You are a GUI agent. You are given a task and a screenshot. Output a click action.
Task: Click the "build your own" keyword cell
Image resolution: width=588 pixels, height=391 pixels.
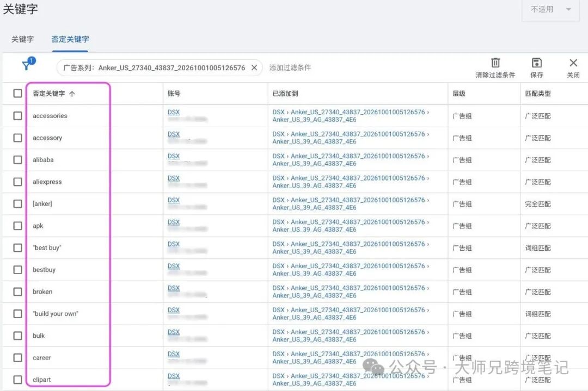56,313
